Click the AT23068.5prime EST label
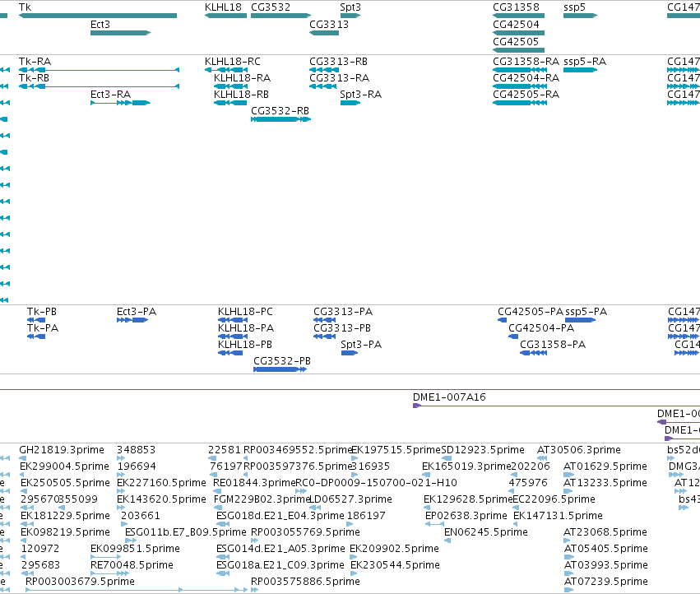Viewport: 700px width, 594px height. pyautogui.click(x=605, y=532)
